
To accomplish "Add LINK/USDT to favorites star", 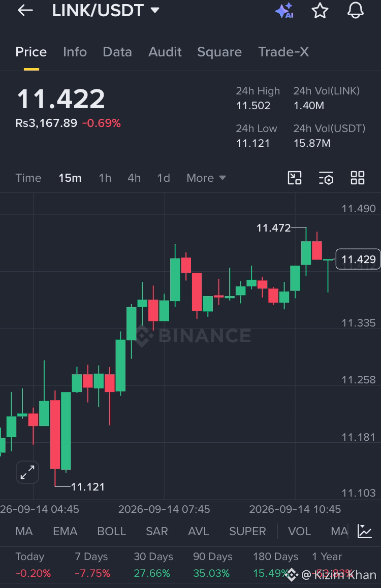I will point(320,10).
